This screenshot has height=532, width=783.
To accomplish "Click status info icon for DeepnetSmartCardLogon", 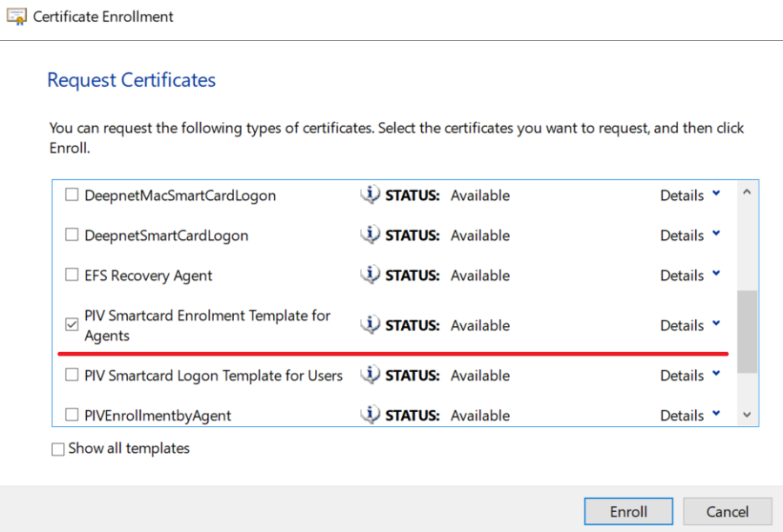I will [371, 236].
